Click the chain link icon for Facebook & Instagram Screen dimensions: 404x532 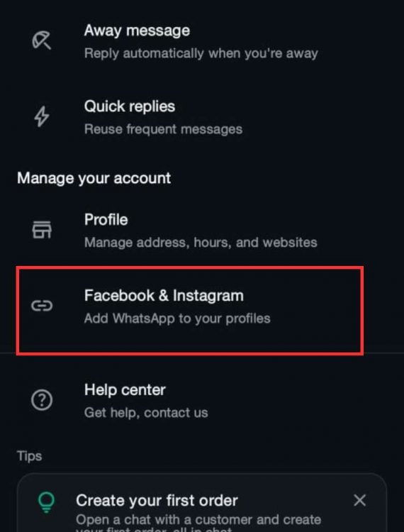click(42, 306)
